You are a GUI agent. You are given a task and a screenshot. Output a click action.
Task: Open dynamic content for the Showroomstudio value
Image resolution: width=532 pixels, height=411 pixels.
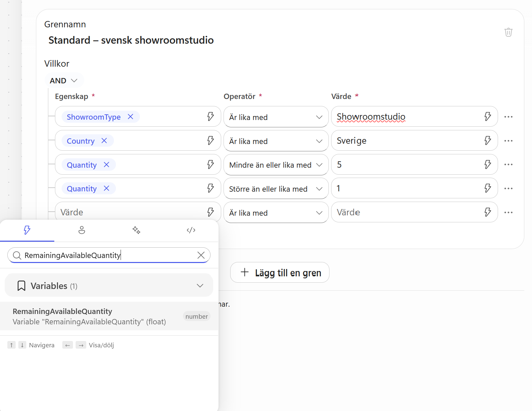click(x=488, y=116)
